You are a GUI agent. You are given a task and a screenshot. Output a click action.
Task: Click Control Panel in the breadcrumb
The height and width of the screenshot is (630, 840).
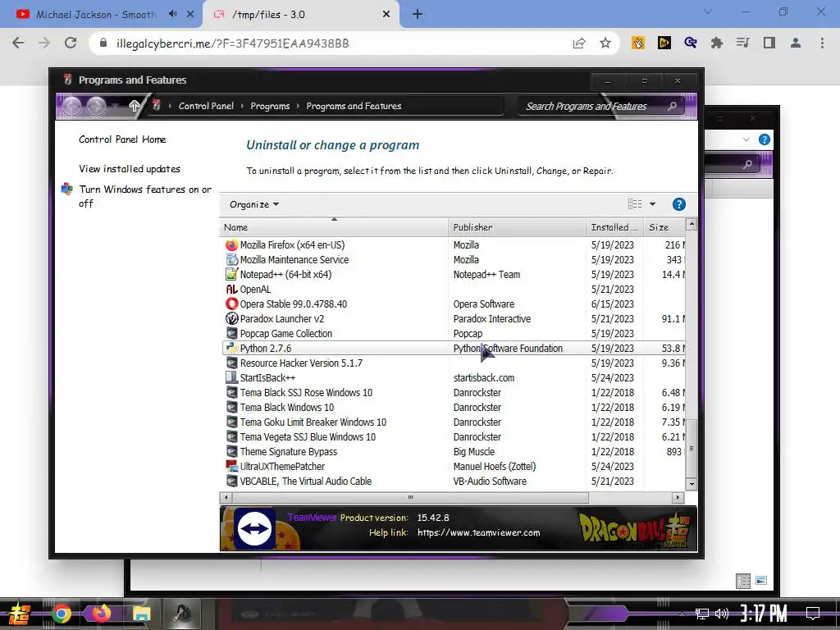(x=206, y=106)
